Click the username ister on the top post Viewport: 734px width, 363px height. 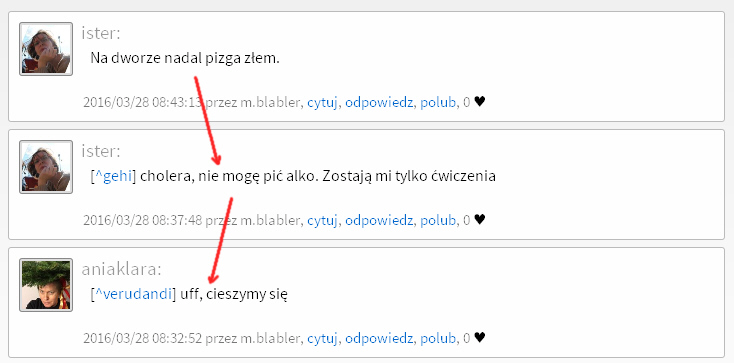tap(101, 33)
